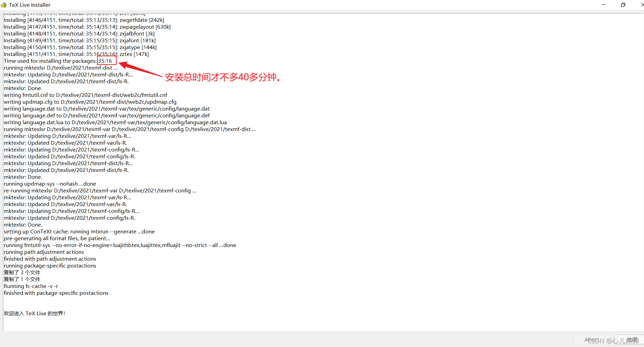Click the '复制了 1 个文件' line

22,279
